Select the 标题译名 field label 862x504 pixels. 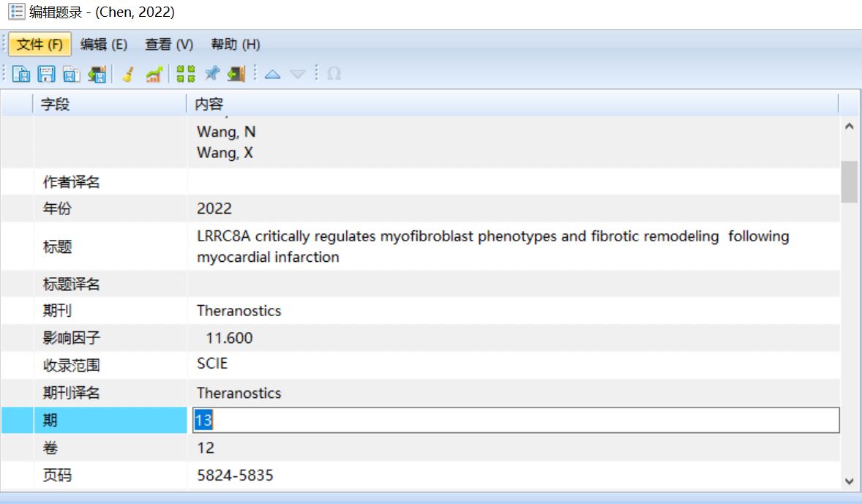coord(72,284)
